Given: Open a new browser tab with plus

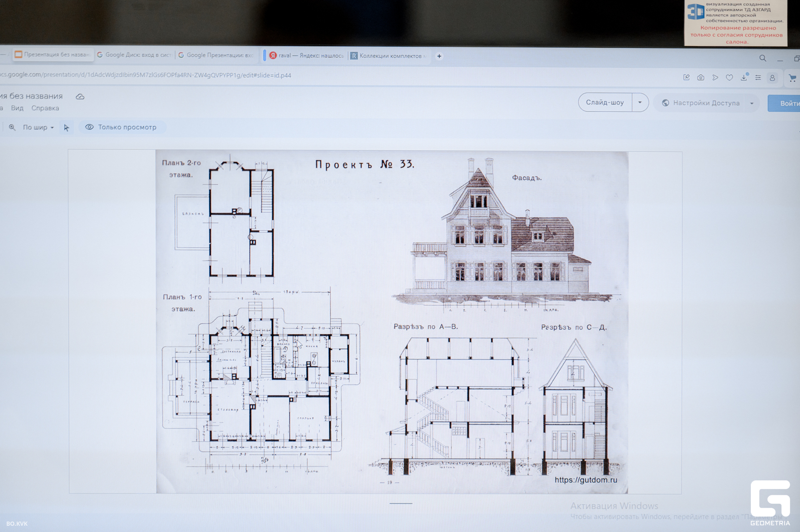Looking at the screenshot, I should click(x=439, y=56).
